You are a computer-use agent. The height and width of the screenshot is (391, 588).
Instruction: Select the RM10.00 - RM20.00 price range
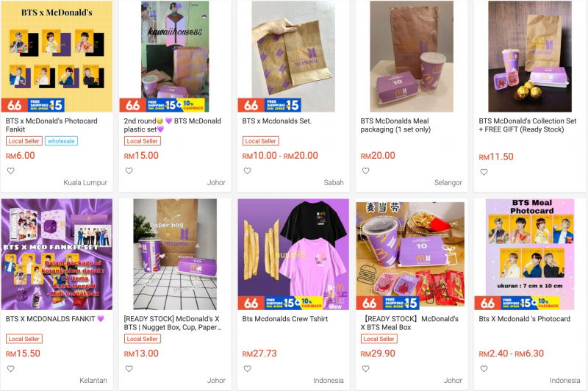[x=280, y=156]
